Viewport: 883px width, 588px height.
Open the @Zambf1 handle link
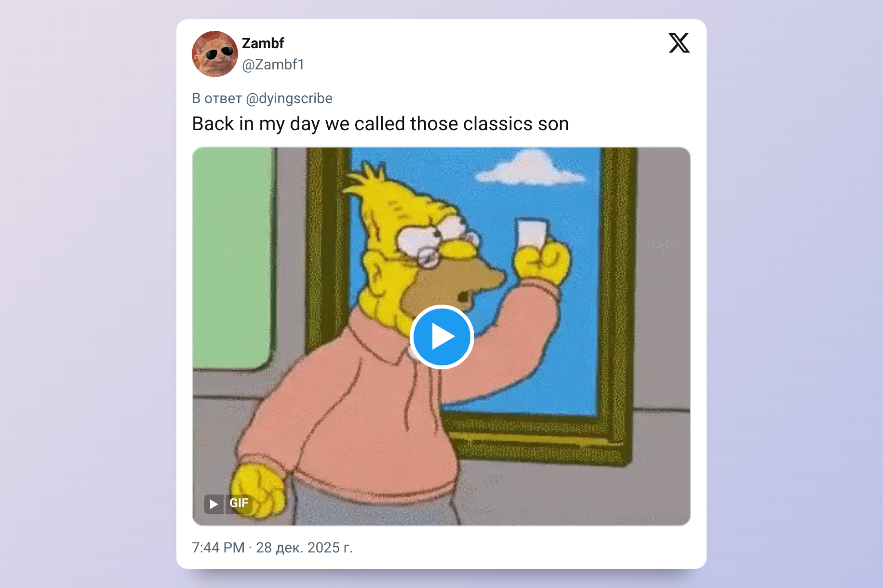click(273, 65)
